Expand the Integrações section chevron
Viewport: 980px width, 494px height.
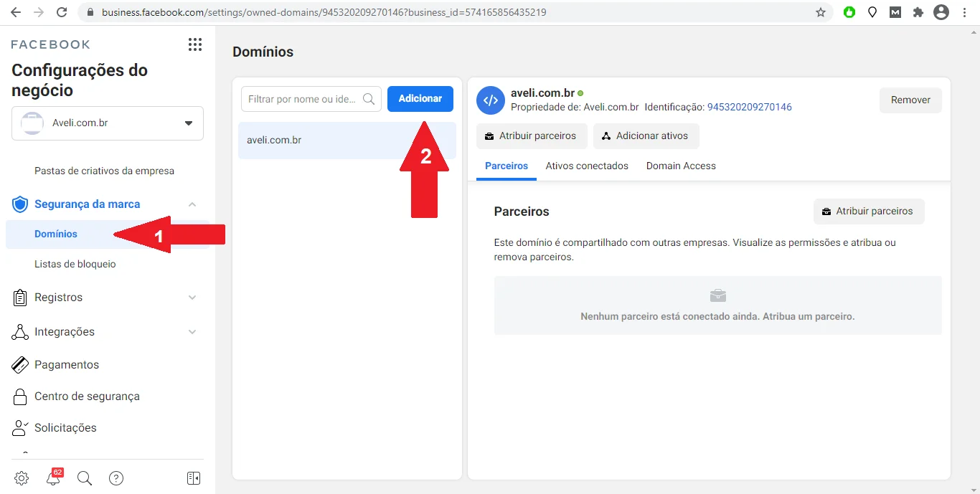click(x=192, y=332)
